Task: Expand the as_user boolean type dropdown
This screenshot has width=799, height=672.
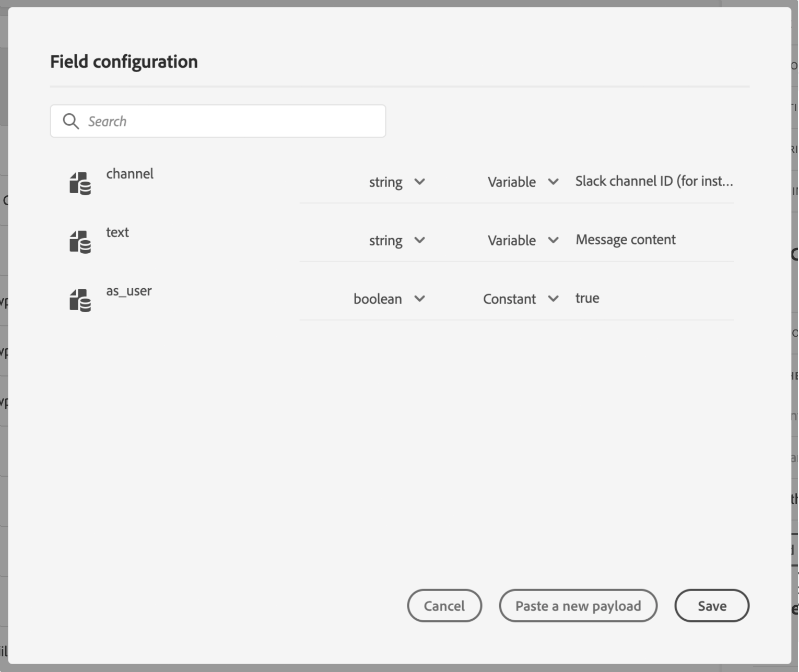Action: tap(389, 299)
